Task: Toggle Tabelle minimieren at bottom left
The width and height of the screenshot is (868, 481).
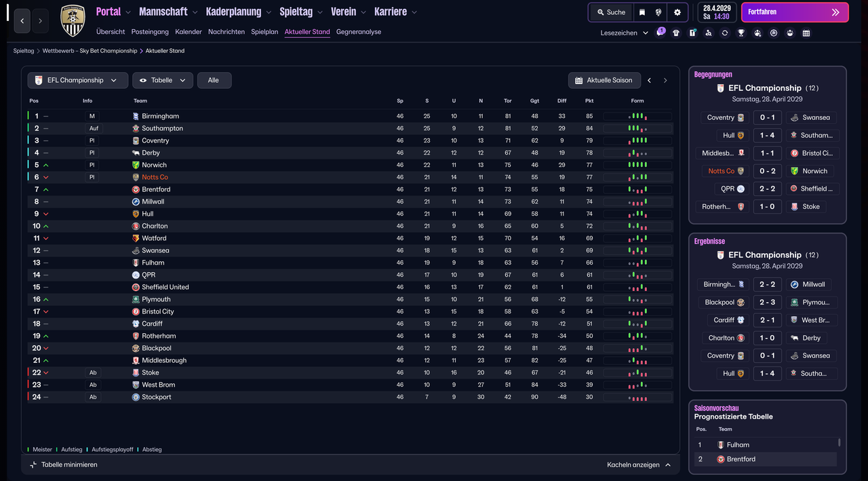Action: point(64,465)
